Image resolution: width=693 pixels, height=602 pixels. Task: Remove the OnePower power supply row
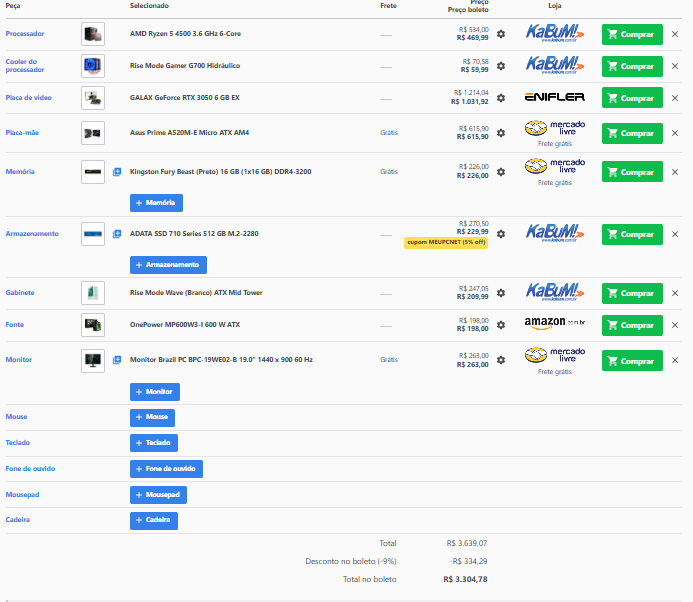click(x=675, y=325)
